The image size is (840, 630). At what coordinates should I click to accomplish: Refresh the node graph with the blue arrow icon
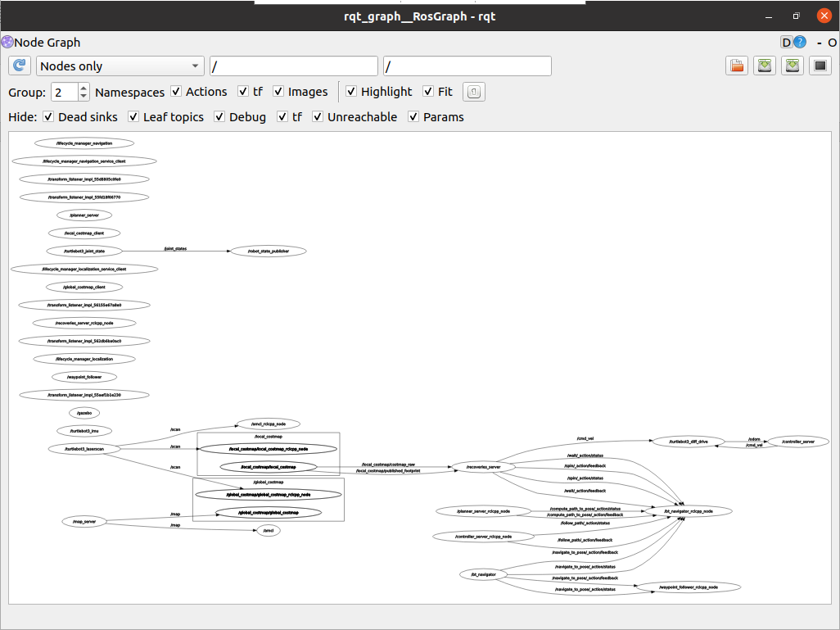[x=19, y=66]
